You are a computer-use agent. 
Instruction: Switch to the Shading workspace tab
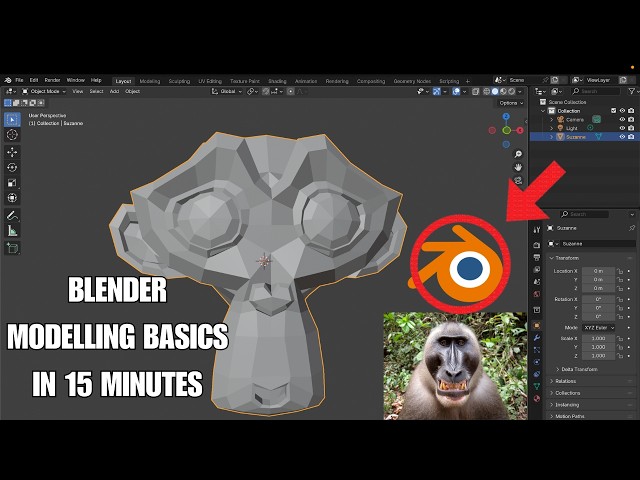(x=277, y=81)
